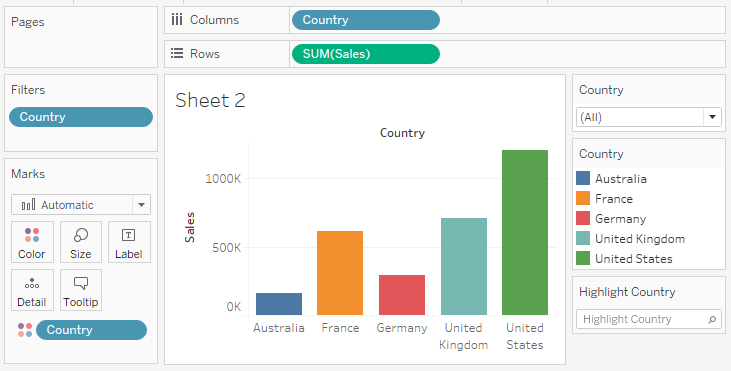Select the SUM(Sales) pill on Rows
This screenshot has height=371, width=731.
pos(366,54)
